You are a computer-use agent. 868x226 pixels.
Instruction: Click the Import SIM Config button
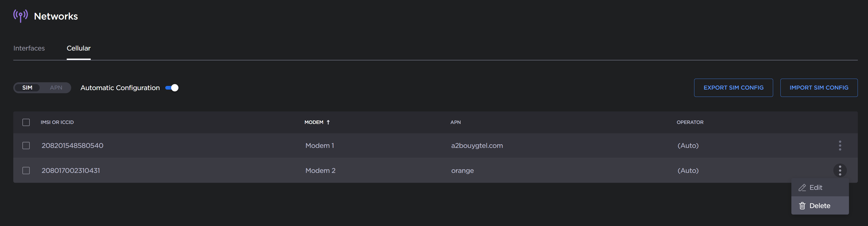[819, 87]
